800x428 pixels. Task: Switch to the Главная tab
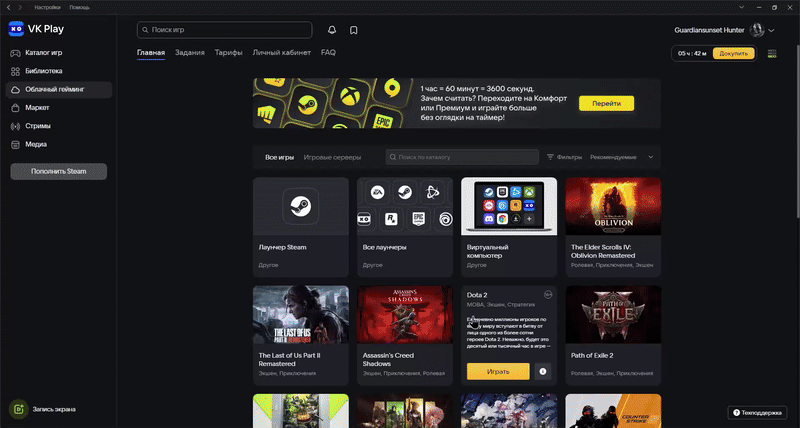(151, 53)
